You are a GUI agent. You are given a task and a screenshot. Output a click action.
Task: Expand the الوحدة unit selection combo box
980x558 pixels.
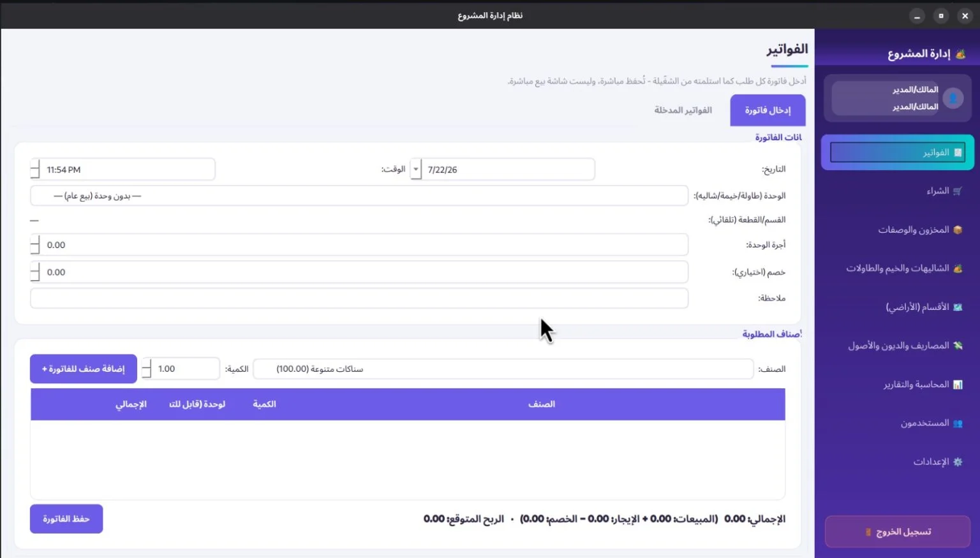pos(359,196)
